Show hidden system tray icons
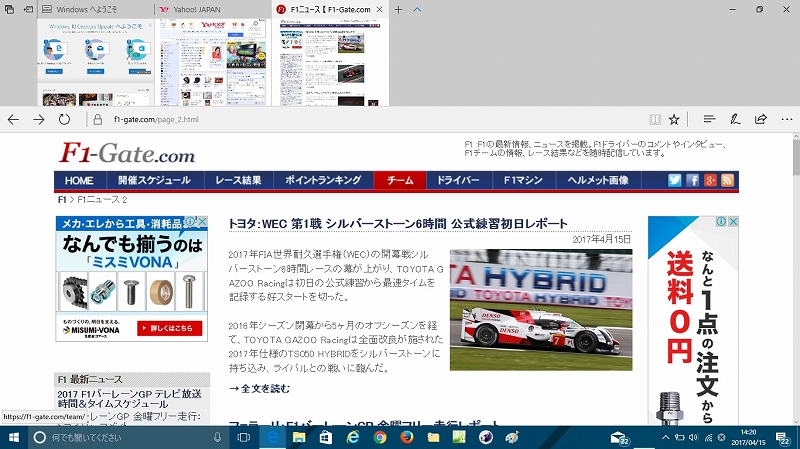Viewport: 800px width, 449px height. pyautogui.click(x=665, y=437)
